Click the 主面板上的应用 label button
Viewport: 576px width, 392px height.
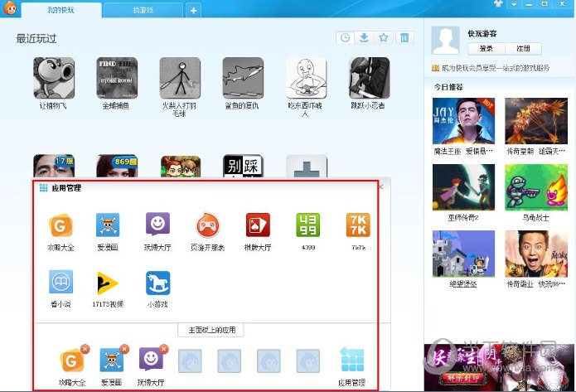[x=211, y=330]
